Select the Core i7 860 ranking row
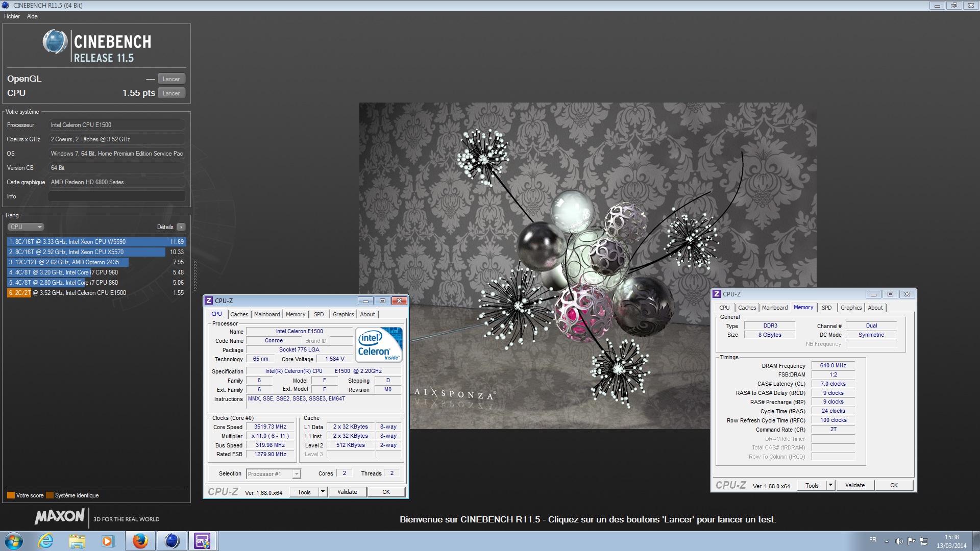The image size is (980, 551). click(x=96, y=283)
